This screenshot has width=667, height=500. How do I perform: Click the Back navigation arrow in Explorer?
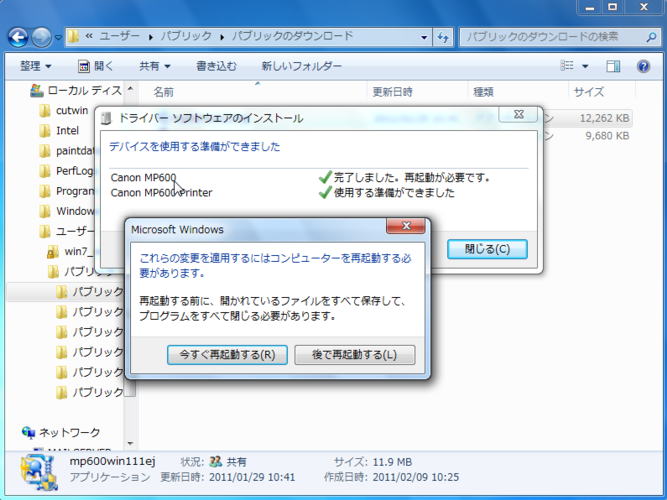18,37
